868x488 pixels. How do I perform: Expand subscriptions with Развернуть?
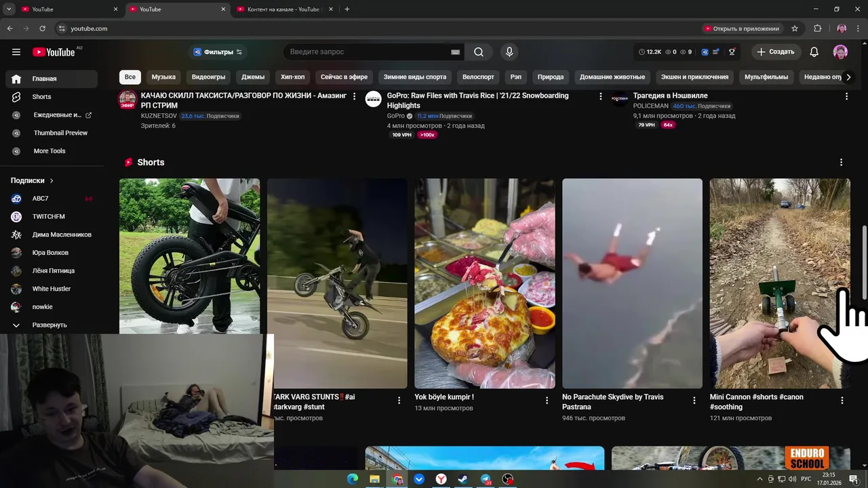pyautogui.click(x=50, y=325)
